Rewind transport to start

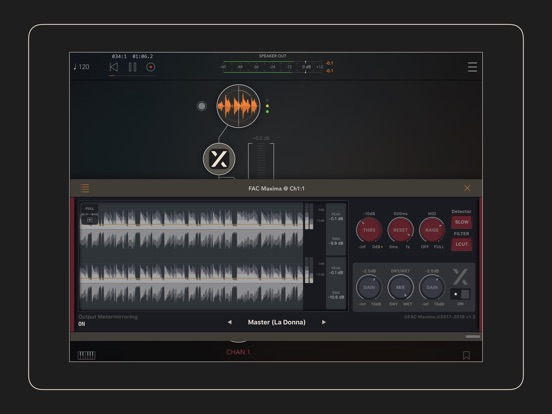(x=114, y=67)
